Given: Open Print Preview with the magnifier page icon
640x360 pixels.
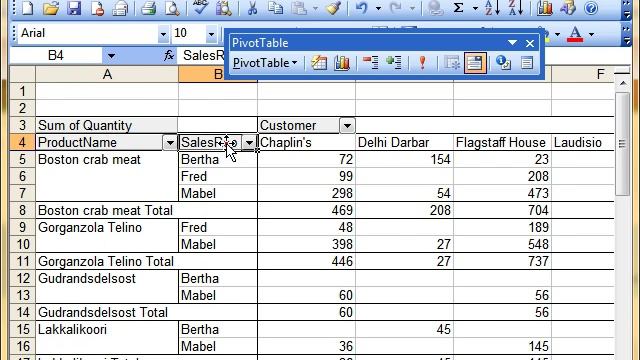Looking at the screenshot, I should pyautogui.click(x=172, y=7).
